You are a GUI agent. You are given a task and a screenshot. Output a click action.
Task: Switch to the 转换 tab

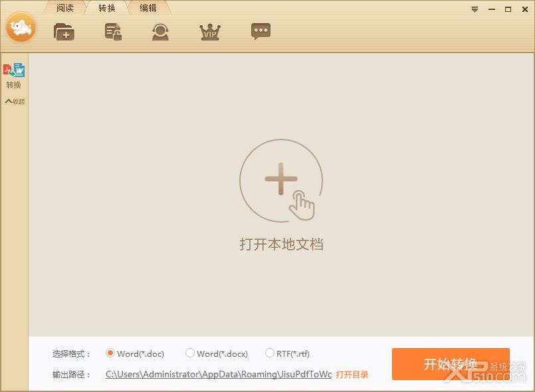[107, 8]
